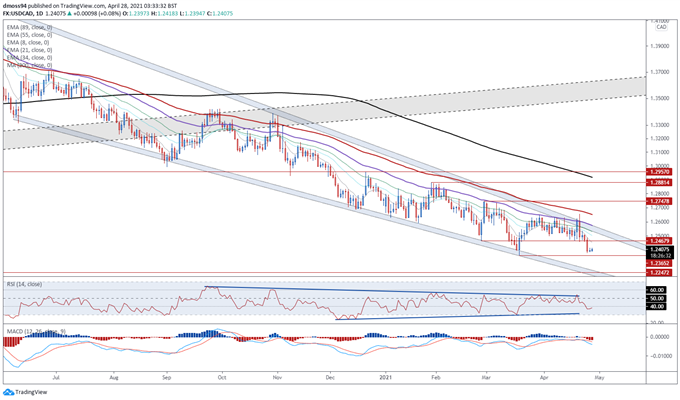This screenshot has height=400, width=680.
Task: Click the Nov label on the time axis
Action: click(x=278, y=377)
